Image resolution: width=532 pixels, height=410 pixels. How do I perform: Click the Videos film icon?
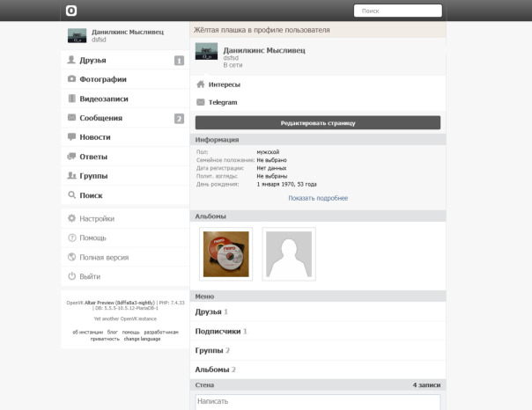pyautogui.click(x=71, y=99)
